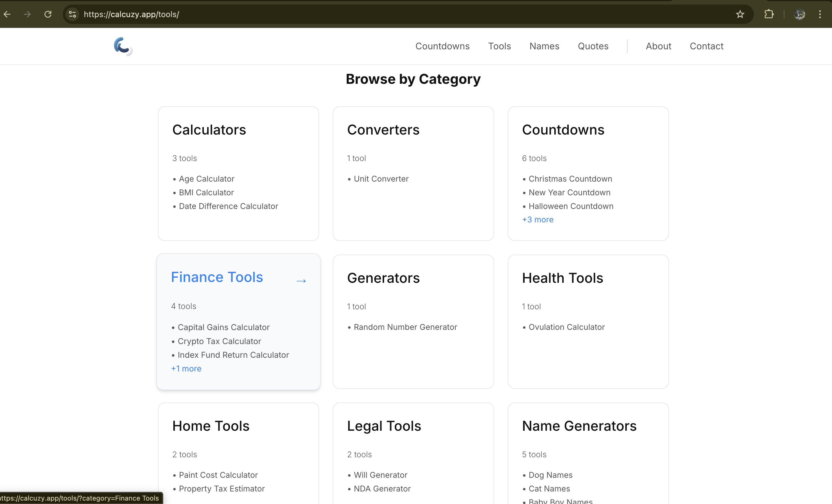Open the Crypto Tax Calculator
832x504 pixels.
(219, 341)
